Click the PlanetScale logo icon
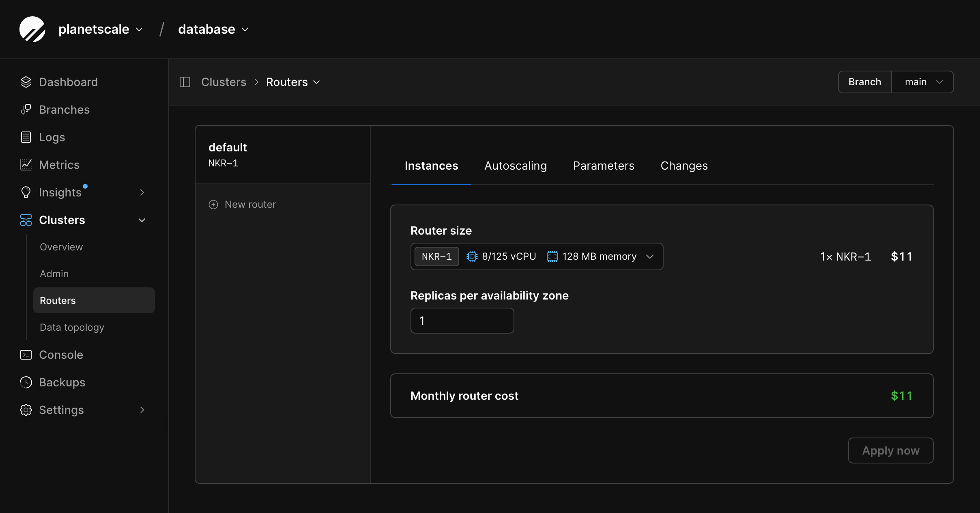Viewport: 980px width, 513px height. point(32,29)
